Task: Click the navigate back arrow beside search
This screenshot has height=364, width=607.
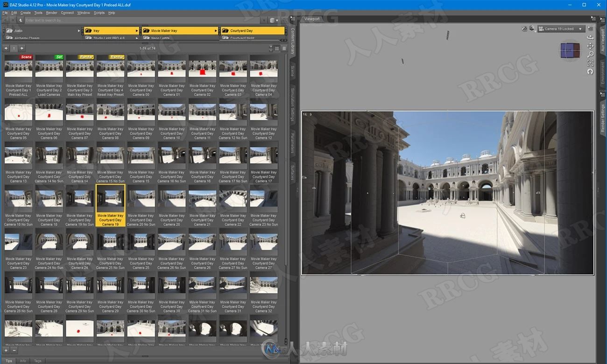Action: pyautogui.click(x=5, y=20)
